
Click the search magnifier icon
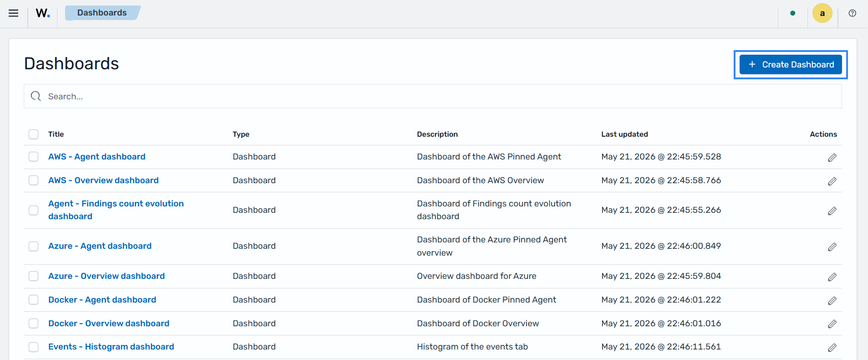coord(36,96)
